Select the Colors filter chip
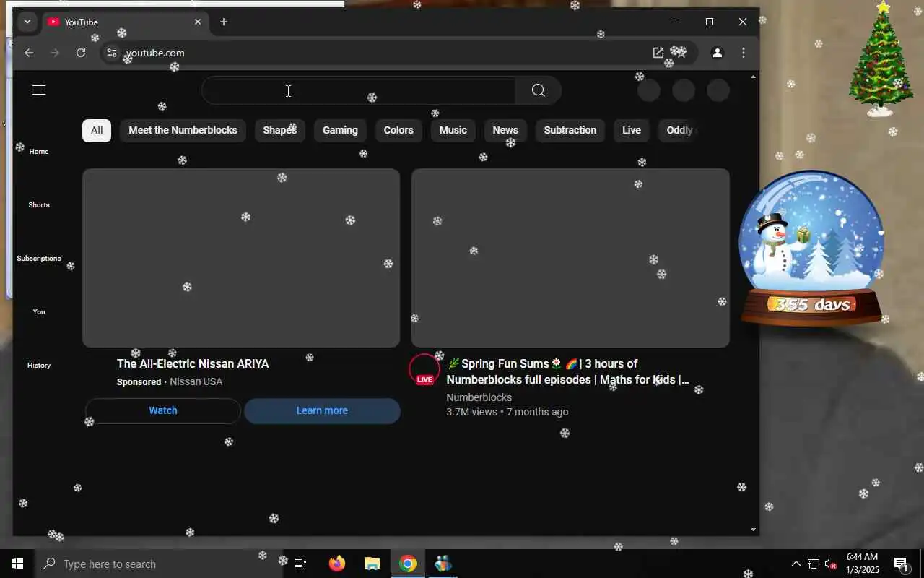924x578 pixels. [398, 130]
